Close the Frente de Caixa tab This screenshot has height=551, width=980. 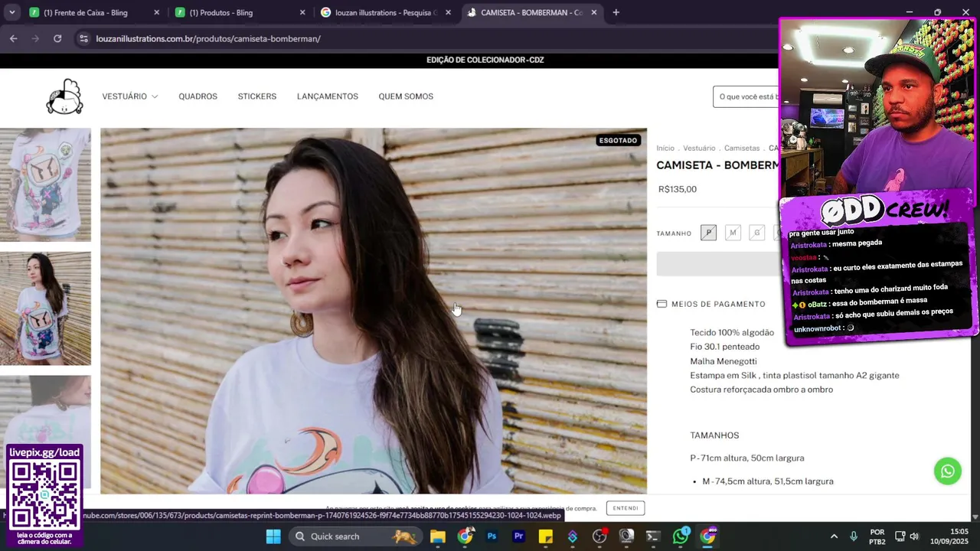157,12
